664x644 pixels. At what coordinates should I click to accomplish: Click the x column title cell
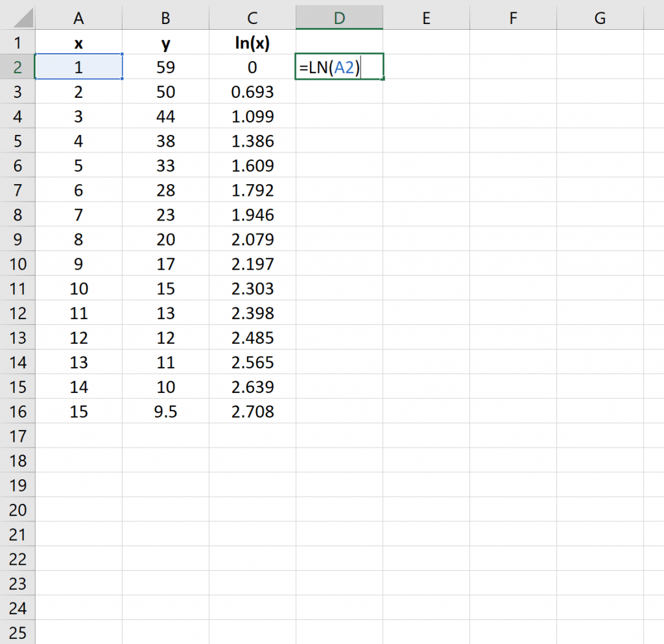pos(78,43)
